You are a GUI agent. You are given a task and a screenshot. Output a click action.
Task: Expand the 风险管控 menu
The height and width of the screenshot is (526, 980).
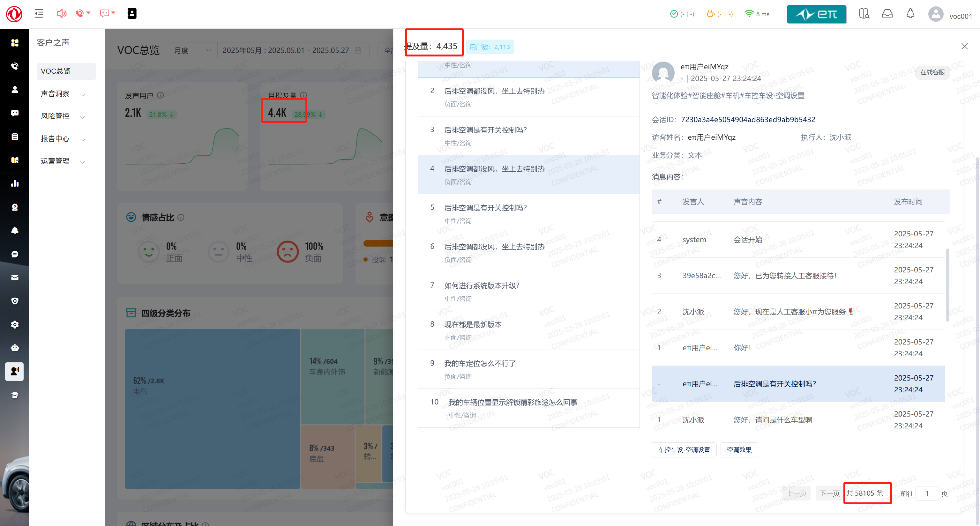point(63,116)
